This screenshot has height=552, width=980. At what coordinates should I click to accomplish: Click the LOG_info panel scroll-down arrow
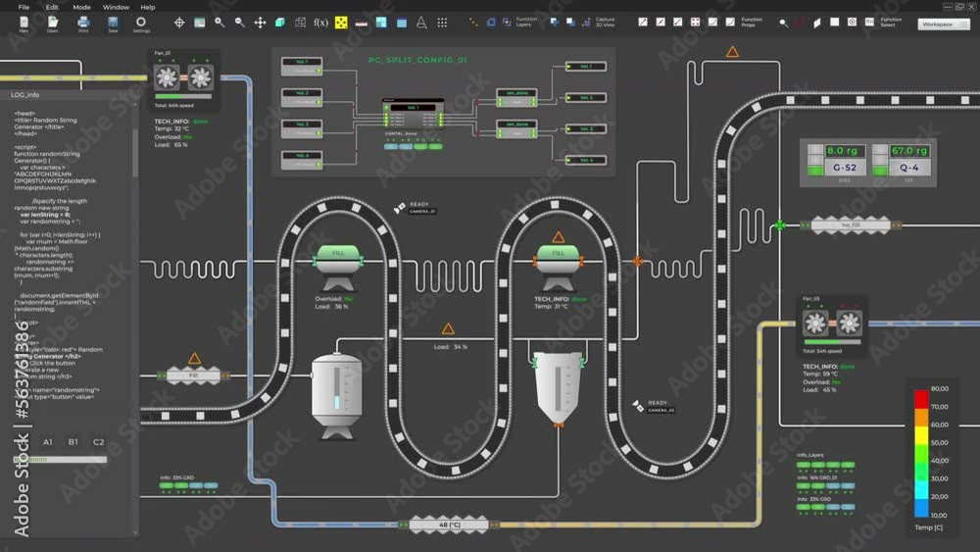[135, 532]
